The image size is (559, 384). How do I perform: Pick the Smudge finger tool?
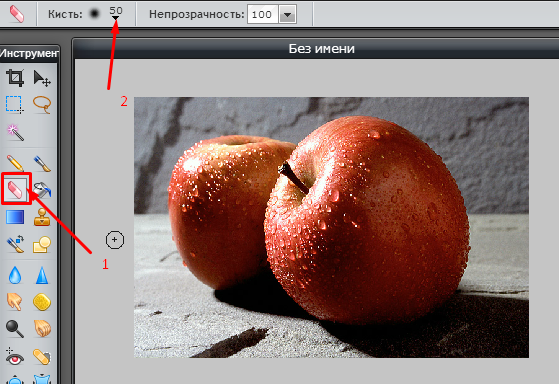(x=15, y=302)
